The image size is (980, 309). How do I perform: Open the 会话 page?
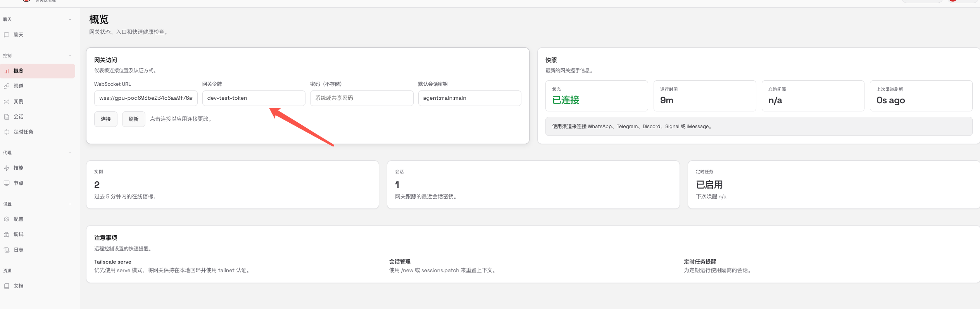point(38,117)
